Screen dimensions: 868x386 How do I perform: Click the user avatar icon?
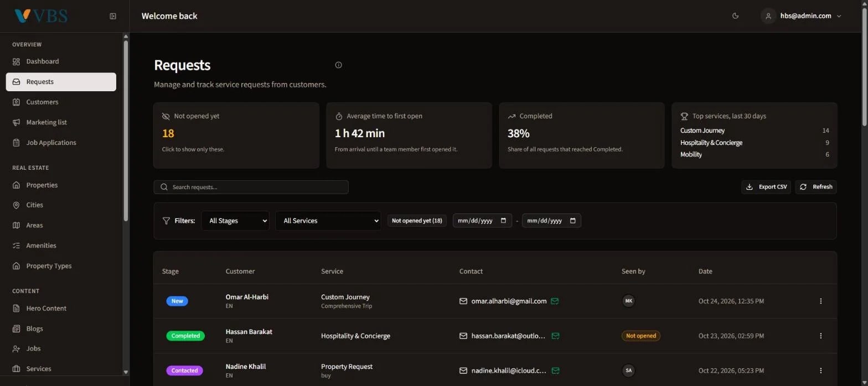coord(768,16)
